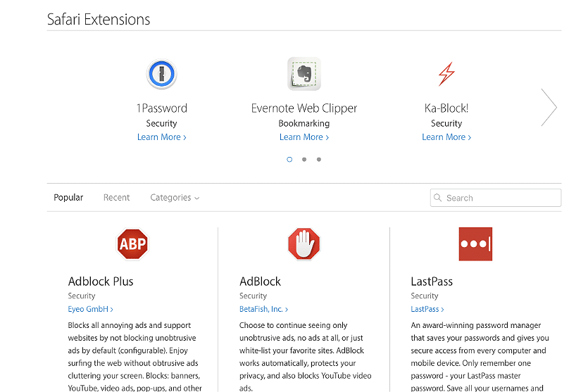
Task: Open BetaFish, Inc. developer link
Action: pos(263,309)
